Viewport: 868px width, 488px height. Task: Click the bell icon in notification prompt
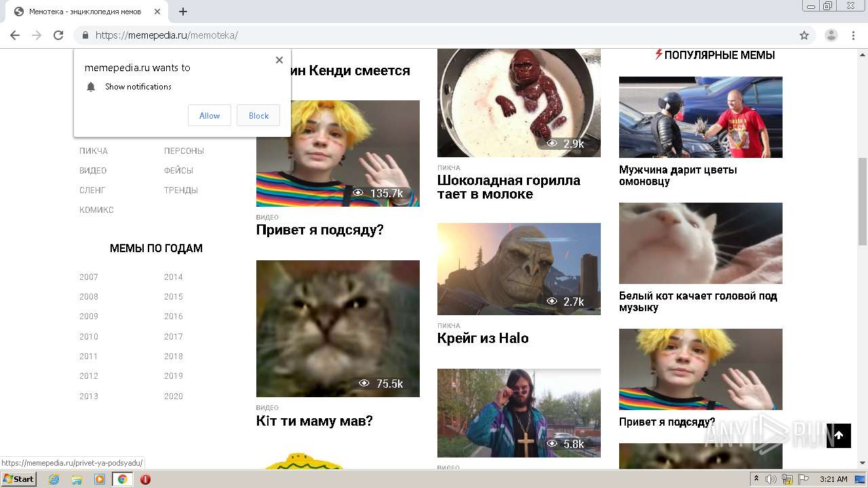click(91, 87)
